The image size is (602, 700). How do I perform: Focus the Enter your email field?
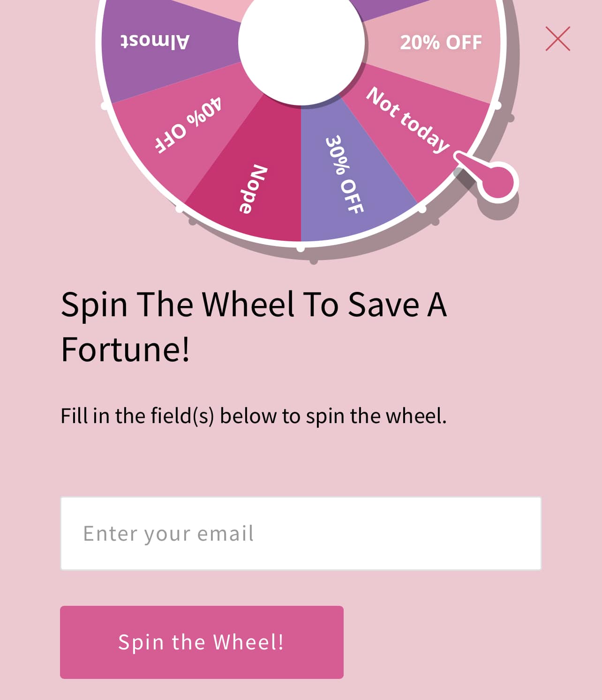(x=301, y=533)
